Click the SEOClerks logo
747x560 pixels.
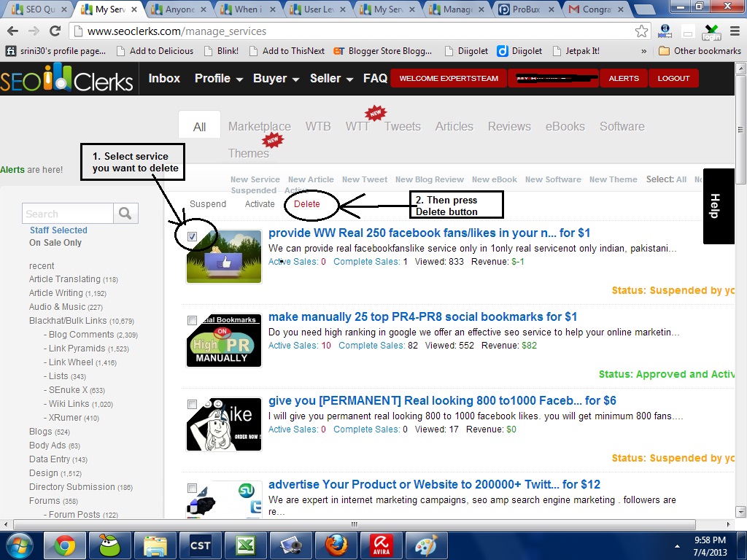(66, 79)
